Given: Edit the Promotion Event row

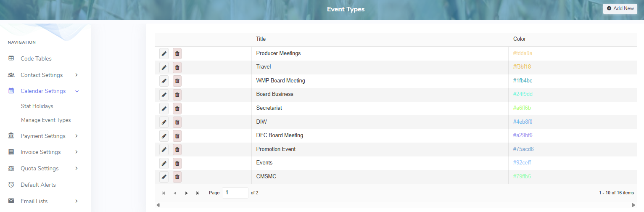Looking at the screenshot, I should point(164,149).
